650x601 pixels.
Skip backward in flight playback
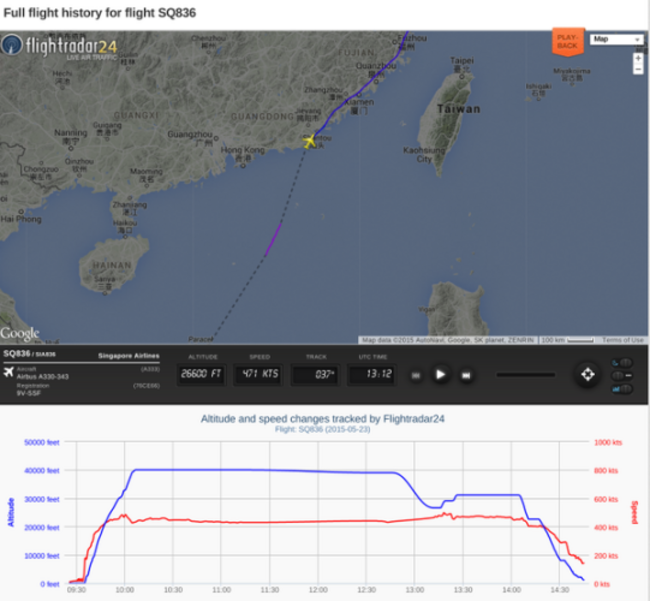[416, 376]
